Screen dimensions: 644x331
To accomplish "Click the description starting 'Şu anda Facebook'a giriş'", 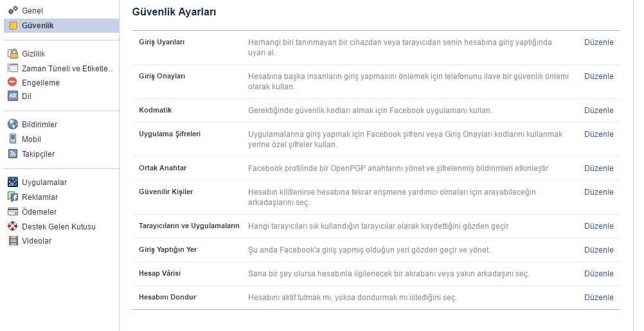I will pyautogui.click(x=369, y=250).
